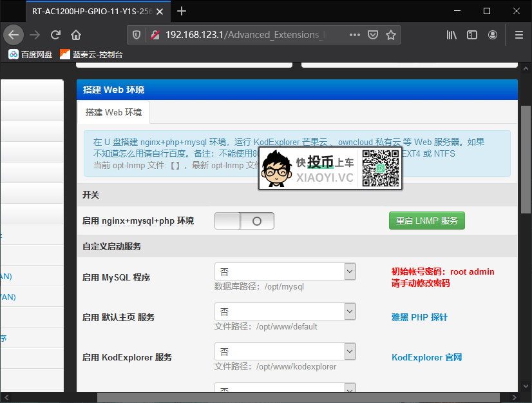The image size is (532, 403).
Task: Toggle the 启用 nginx+mysql+php 环境 switch
Action: pos(244,221)
